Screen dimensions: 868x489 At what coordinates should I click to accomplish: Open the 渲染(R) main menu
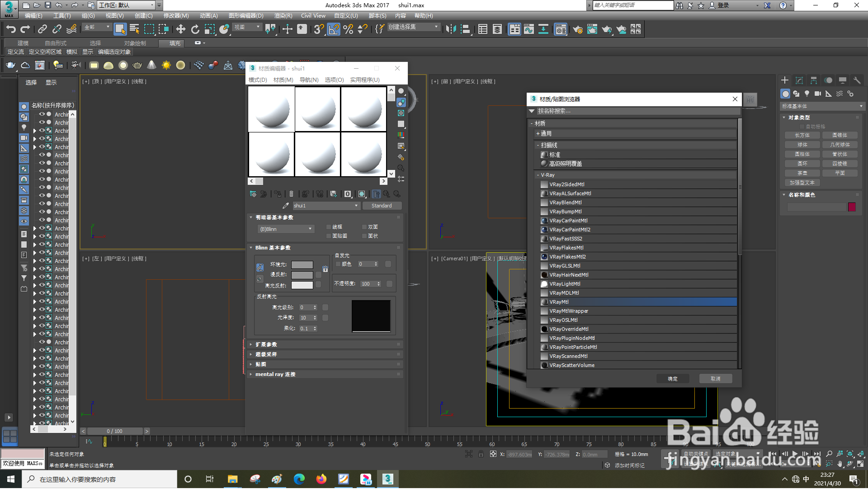pyautogui.click(x=283, y=16)
